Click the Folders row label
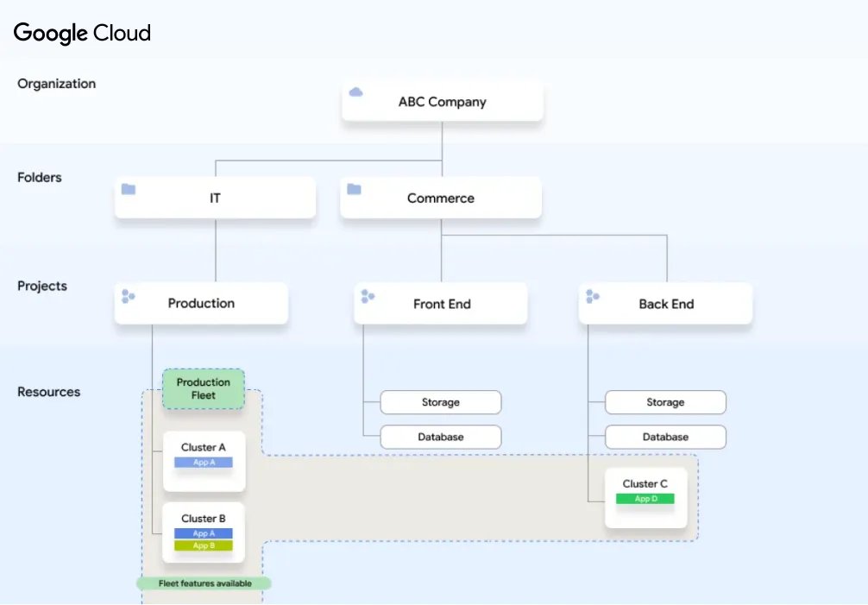The width and height of the screenshot is (868, 605). [x=40, y=177]
